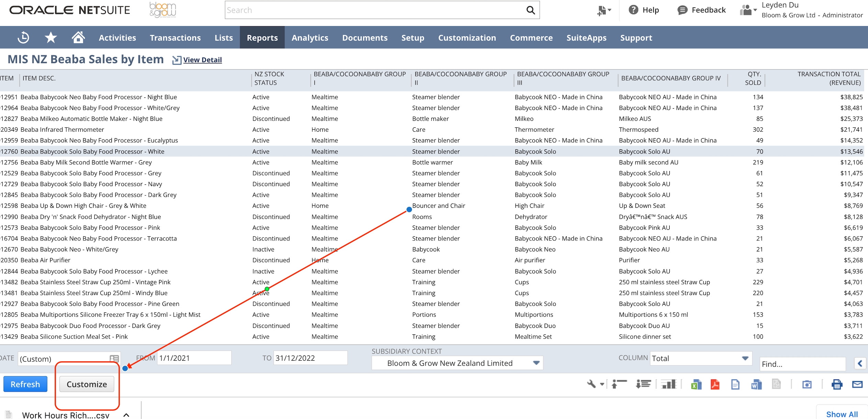The width and height of the screenshot is (868, 419).
Task: Select the Beaba Air Purifier row
Action: tap(432, 260)
